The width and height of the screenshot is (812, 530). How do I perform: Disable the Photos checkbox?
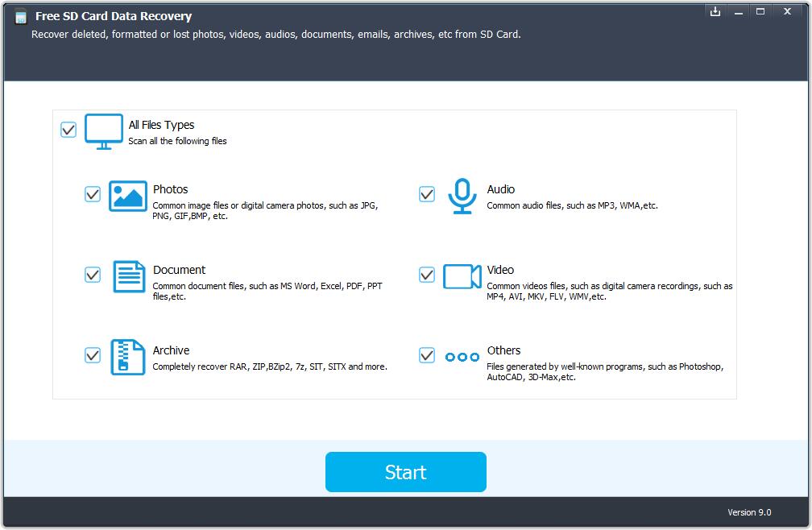92,194
